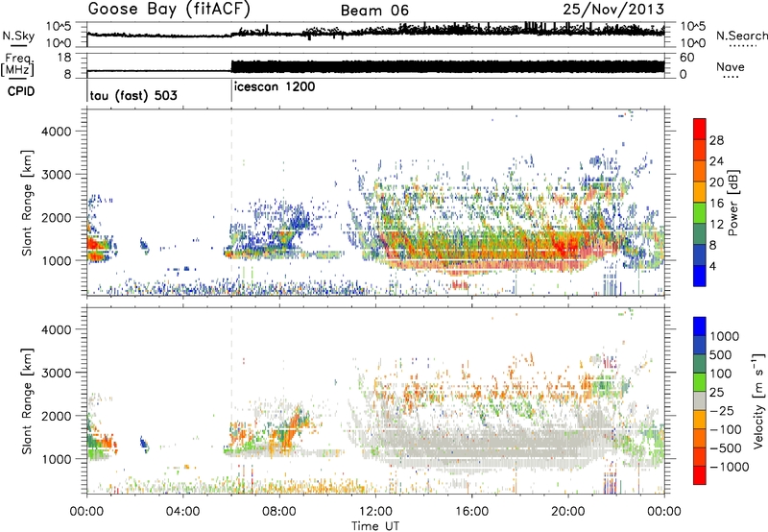Click the '04:00' time axis tick label
Image resolution: width=768 pixels, height=532 pixels.
click(182, 512)
